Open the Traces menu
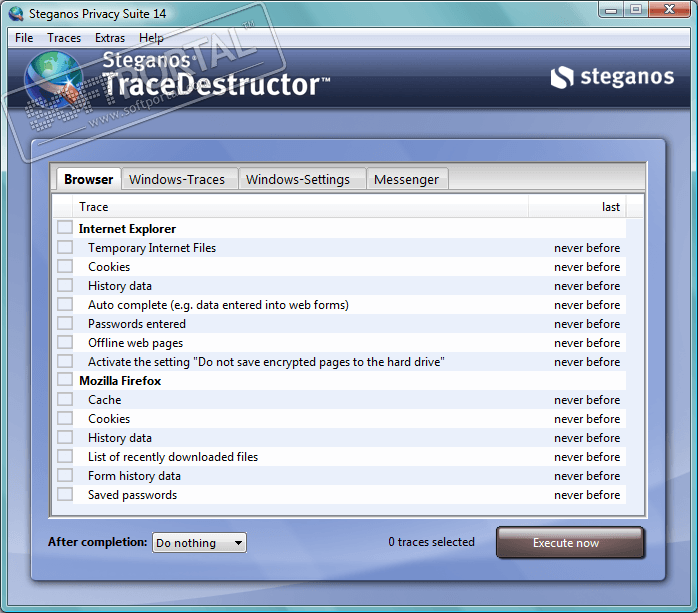This screenshot has width=698, height=613. tap(64, 38)
